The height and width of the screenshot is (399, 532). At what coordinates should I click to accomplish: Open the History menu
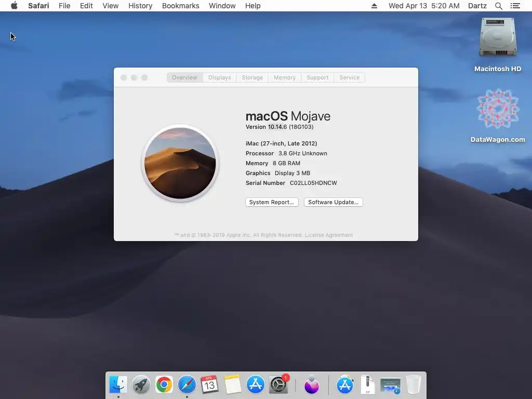pos(140,6)
